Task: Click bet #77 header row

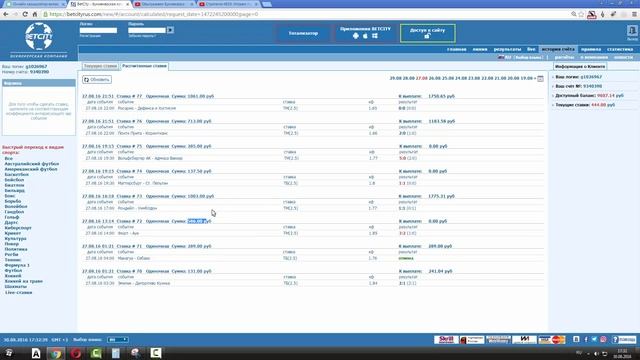Action: click(x=313, y=96)
